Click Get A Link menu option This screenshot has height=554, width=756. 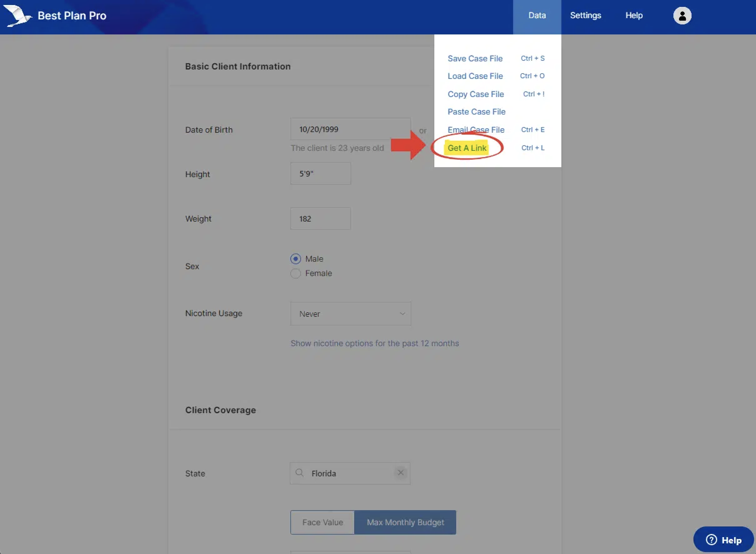[x=467, y=148]
